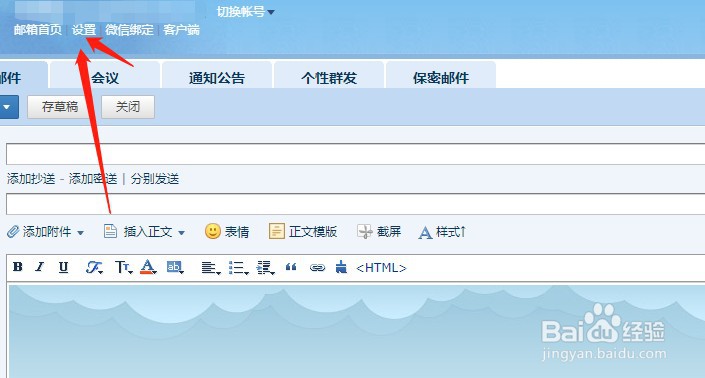Insert a hyperlink with the link icon
The width and height of the screenshot is (705, 378).
coord(317,268)
